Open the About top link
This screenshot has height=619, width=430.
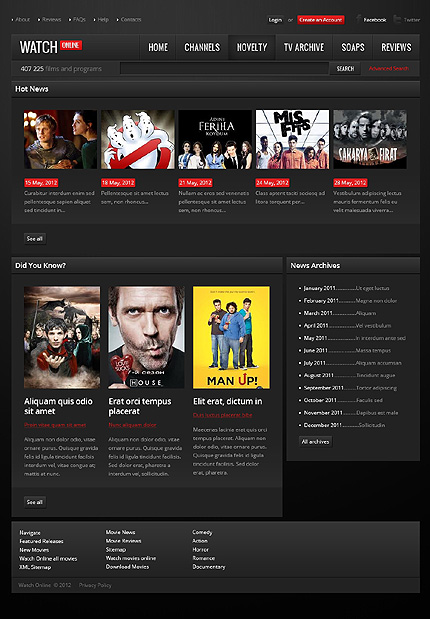(x=23, y=19)
